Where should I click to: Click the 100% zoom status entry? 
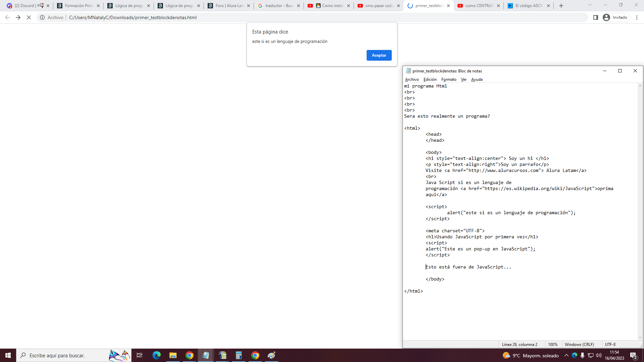pos(553,345)
